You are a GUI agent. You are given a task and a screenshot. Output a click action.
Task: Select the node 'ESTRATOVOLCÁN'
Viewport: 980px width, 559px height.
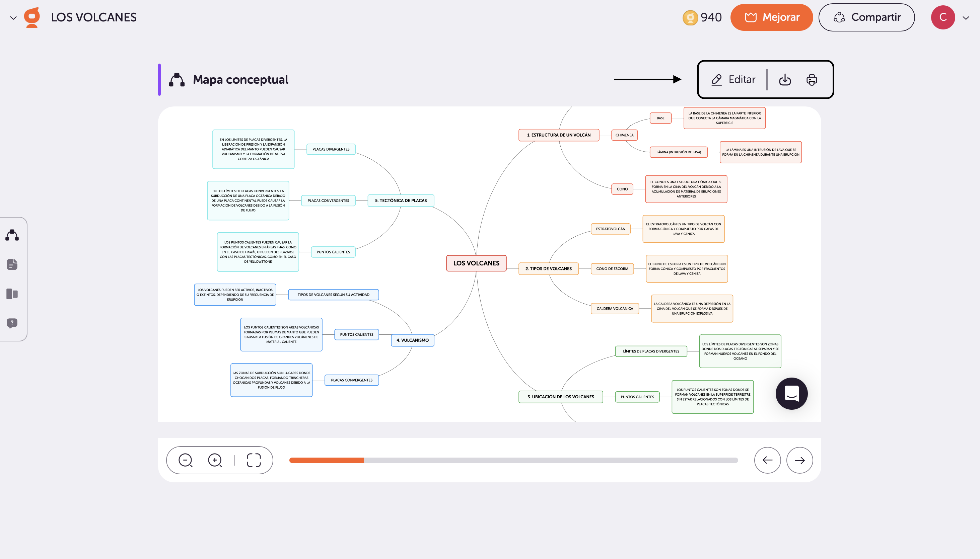(x=611, y=229)
